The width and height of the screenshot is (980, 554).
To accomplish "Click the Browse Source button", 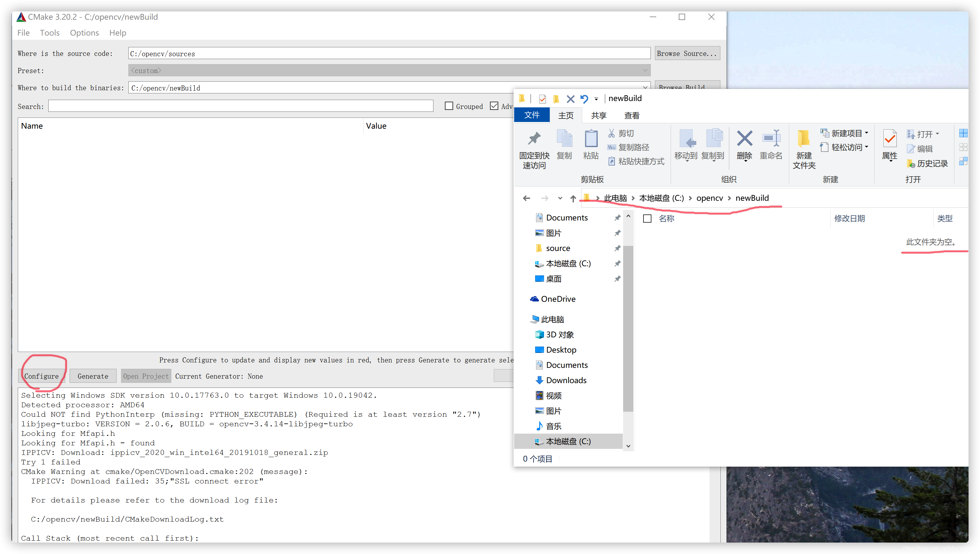I will (687, 53).
